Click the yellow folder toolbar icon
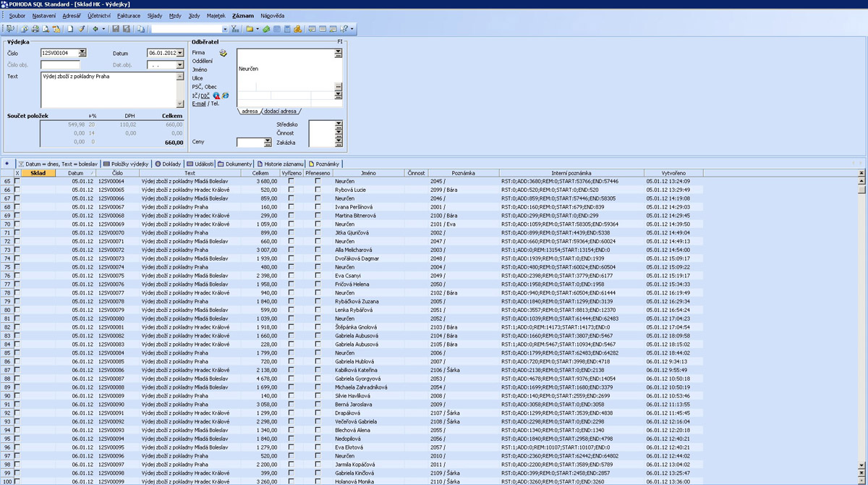The width and height of the screenshot is (868, 485). [x=249, y=29]
